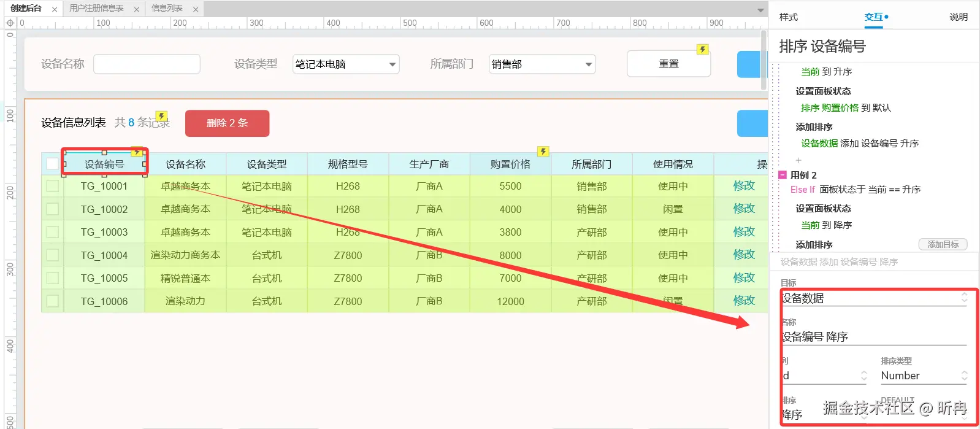Switch to the 创建后台 page tab
This screenshot has width=980, height=429.
pyautogui.click(x=26, y=9)
